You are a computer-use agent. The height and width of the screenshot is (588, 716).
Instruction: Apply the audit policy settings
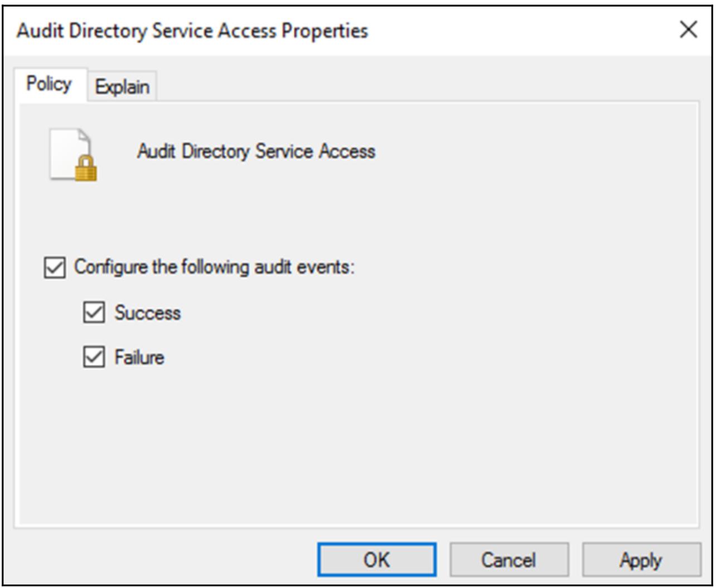click(641, 560)
